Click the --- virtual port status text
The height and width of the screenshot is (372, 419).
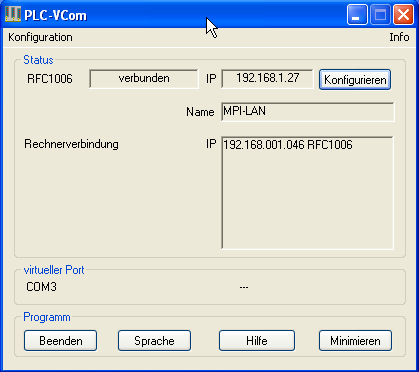coord(244,287)
